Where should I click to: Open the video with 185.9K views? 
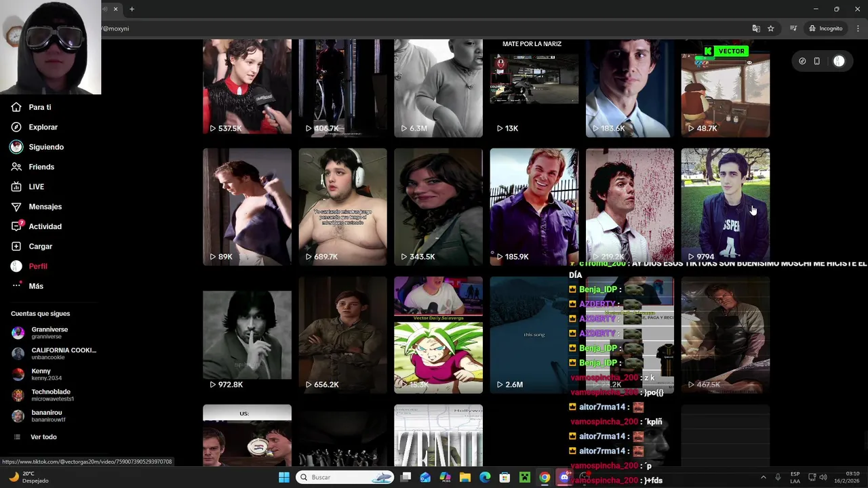coord(534,207)
